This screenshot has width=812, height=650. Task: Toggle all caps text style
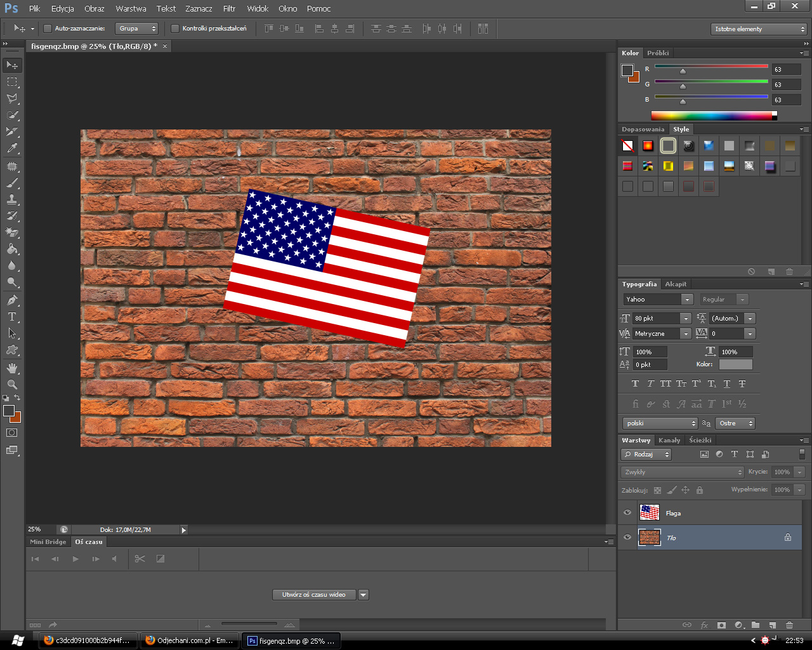point(665,383)
